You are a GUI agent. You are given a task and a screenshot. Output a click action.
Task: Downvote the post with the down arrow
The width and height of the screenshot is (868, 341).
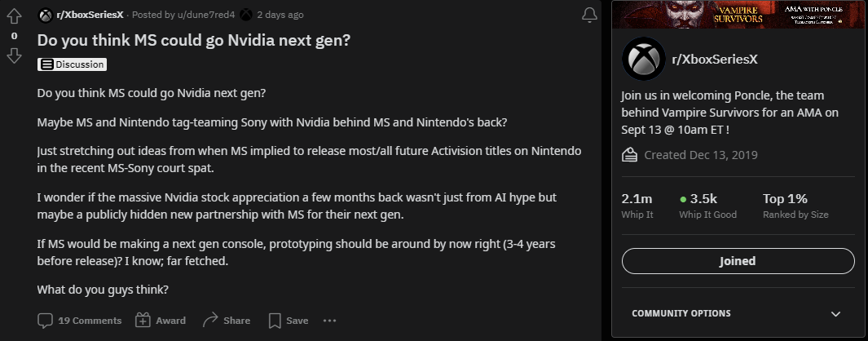(15, 55)
